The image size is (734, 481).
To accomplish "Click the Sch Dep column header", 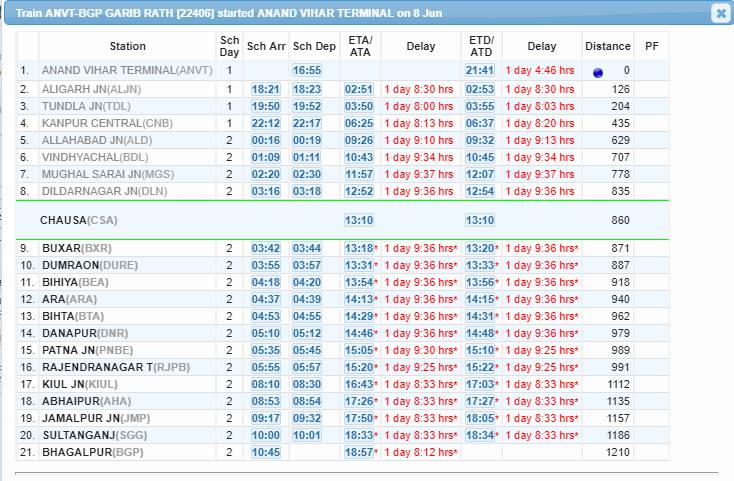I will (314, 46).
